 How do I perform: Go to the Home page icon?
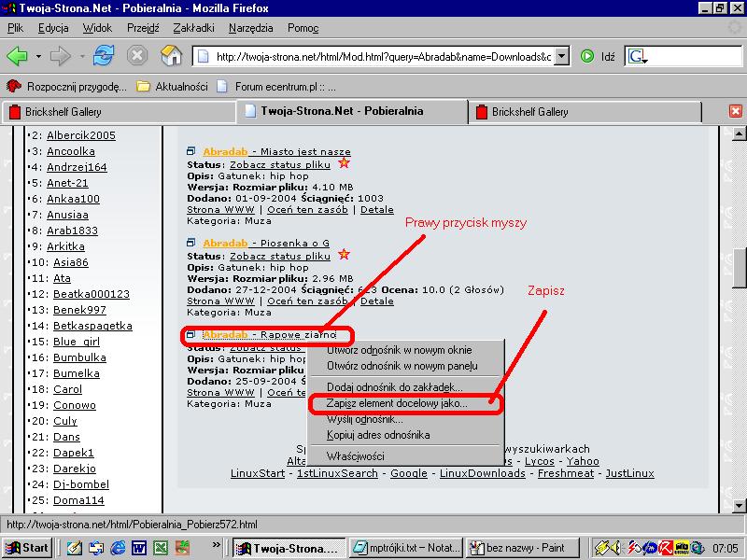pyautogui.click(x=171, y=56)
